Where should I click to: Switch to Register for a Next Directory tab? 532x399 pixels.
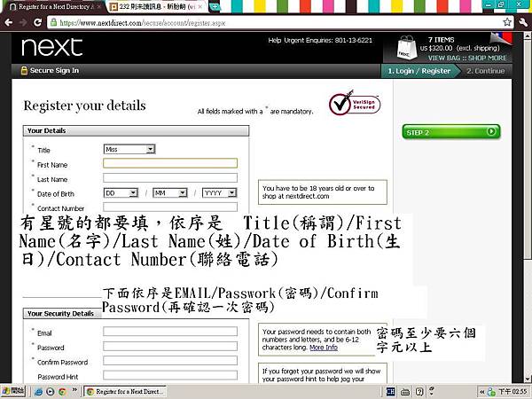[x=53, y=6]
